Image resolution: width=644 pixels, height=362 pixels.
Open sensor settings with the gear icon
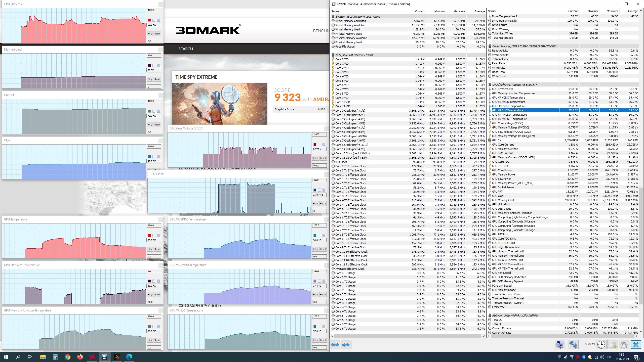coord(624,345)
